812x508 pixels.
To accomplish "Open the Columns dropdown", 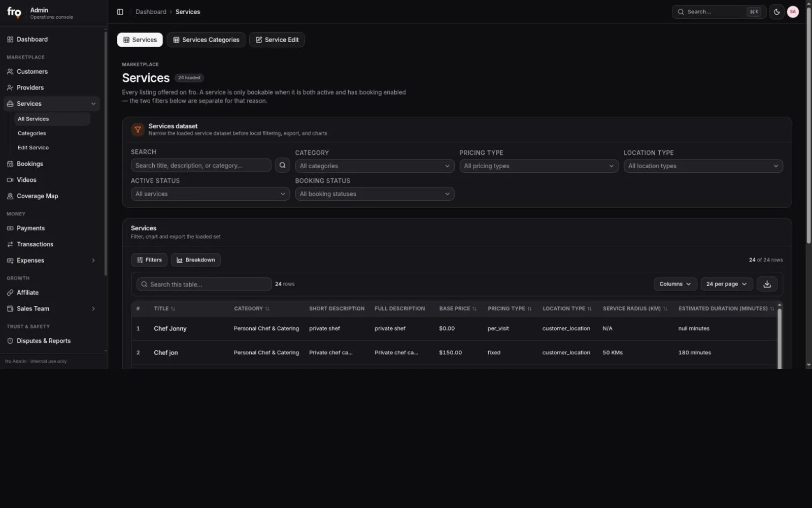I will [675, 284].
